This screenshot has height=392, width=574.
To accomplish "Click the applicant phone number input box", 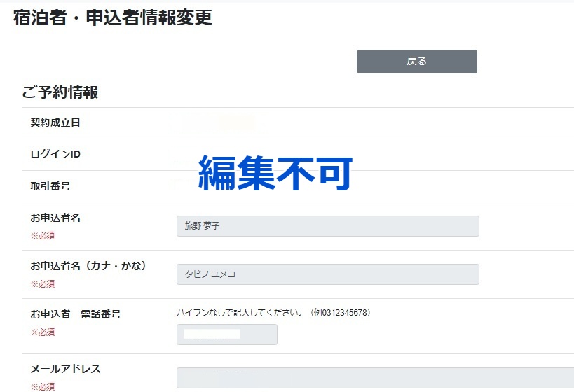I will (x=227, y=334).
